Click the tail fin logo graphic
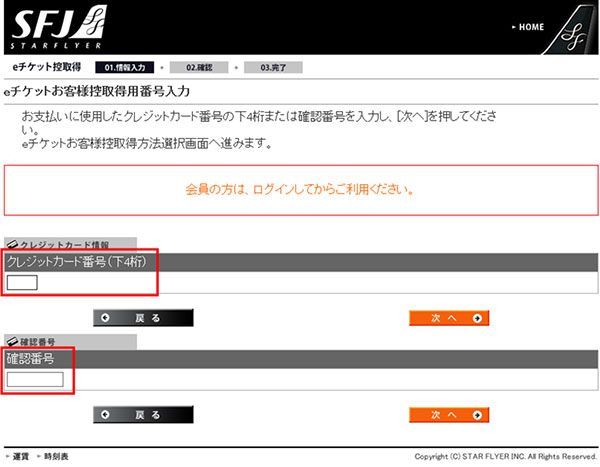This screenshot has width=600, height=467. (x=571, y=31)
